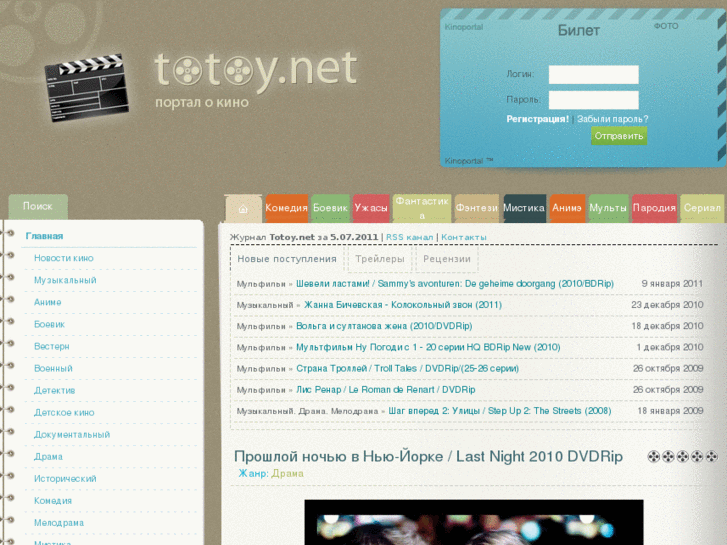
Task: Open the Забыли пароль? link
Action: click(612, 119)
